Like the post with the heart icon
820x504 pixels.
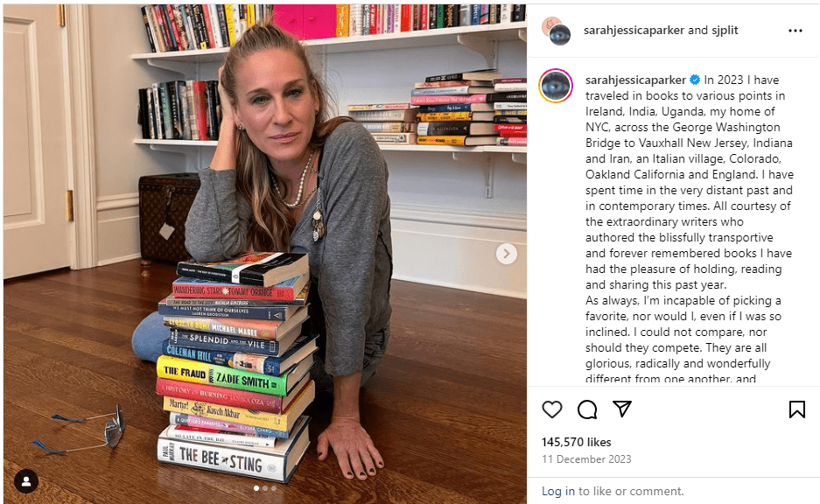point(551,409)
